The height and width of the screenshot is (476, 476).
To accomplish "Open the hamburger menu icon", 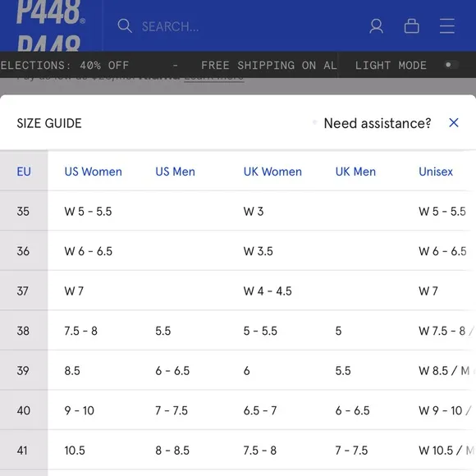I will tap(446, 25).
